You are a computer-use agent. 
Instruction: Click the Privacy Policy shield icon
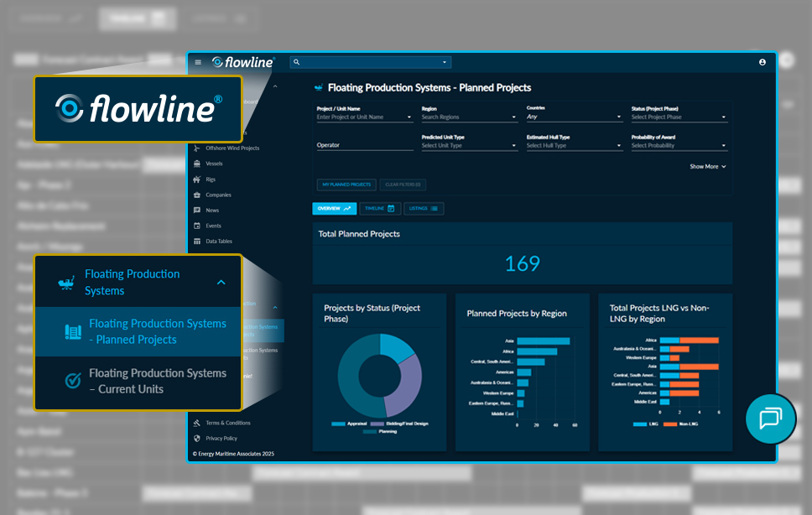(x=197, y=439)
